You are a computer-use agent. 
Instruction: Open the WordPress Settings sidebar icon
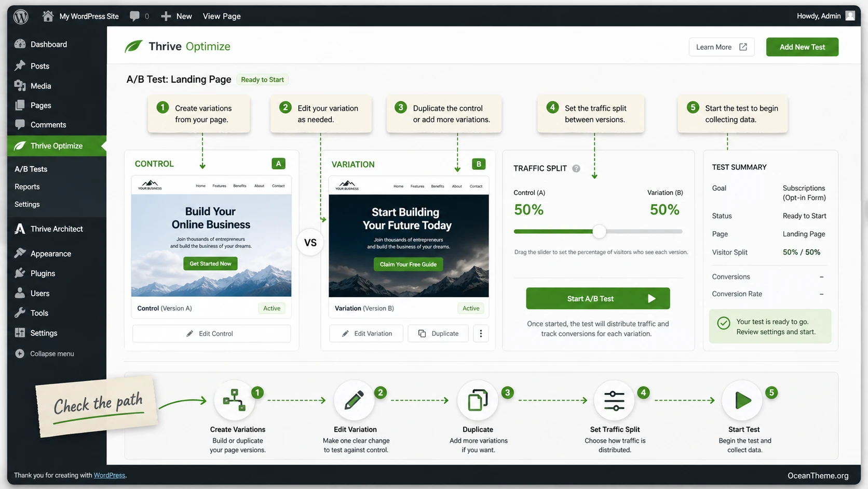pyautogui.click(x=20, y=333)
